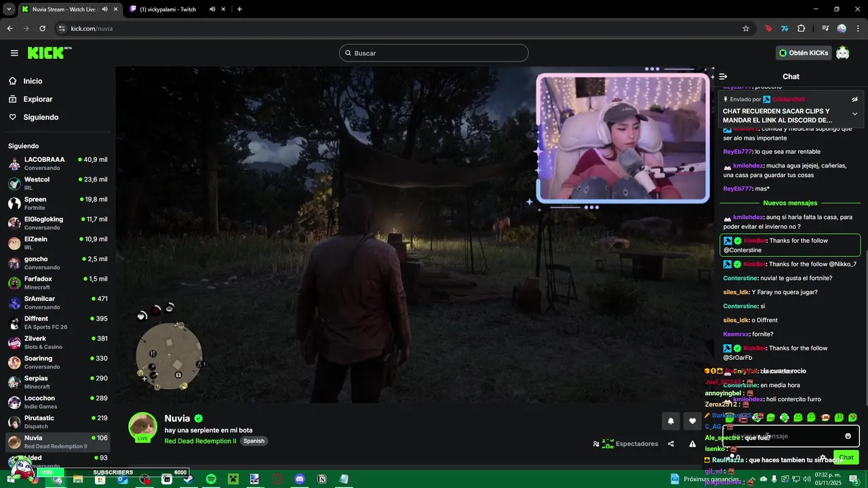868x488 pixels.
Task: Click the Kick logo
Action: 50,53
